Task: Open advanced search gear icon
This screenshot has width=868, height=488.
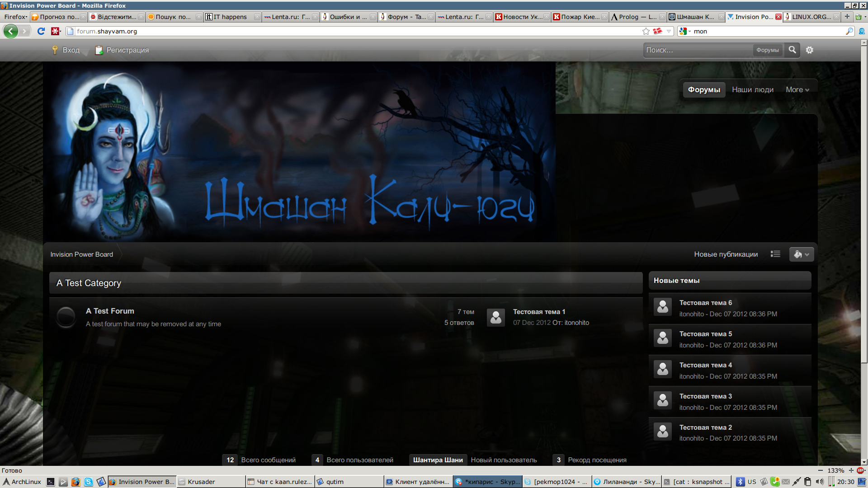Action: tap(809, 50)
